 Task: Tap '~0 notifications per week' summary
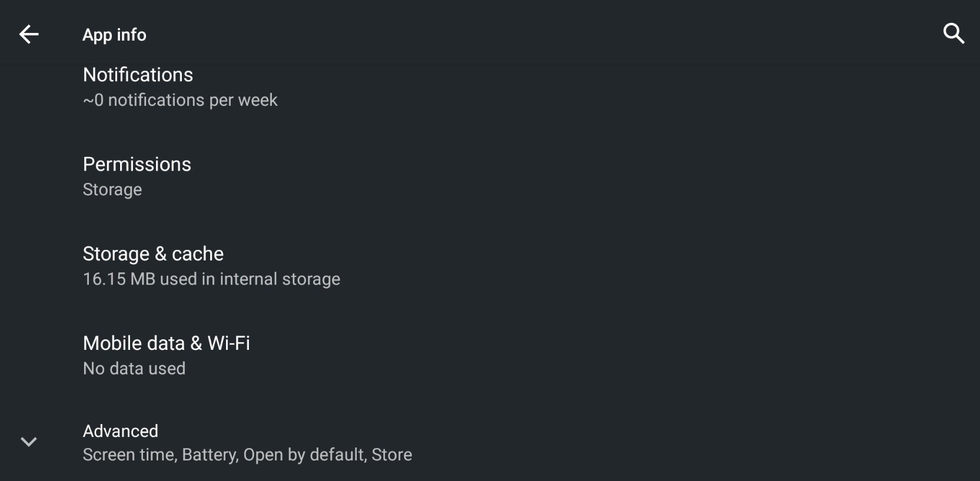coord(180,101)
